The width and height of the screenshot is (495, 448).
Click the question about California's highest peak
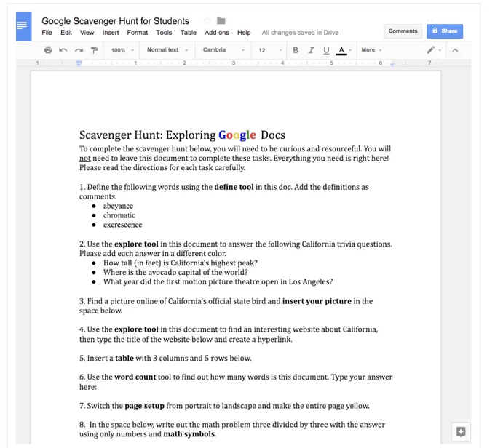click(x=181, y=263)
